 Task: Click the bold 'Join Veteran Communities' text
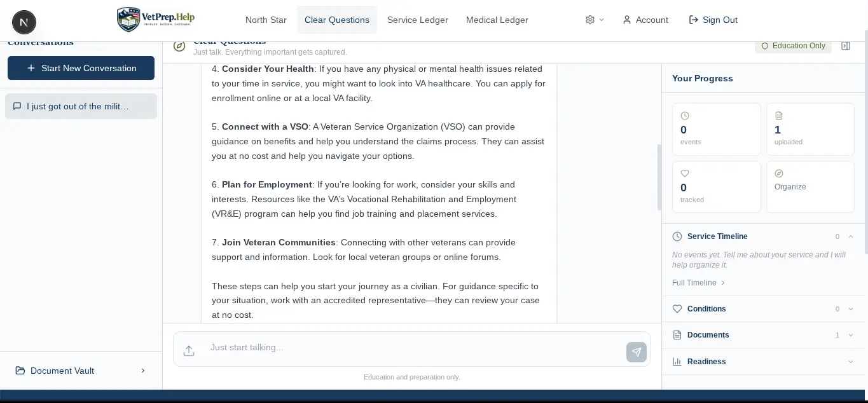click(279, 242)
